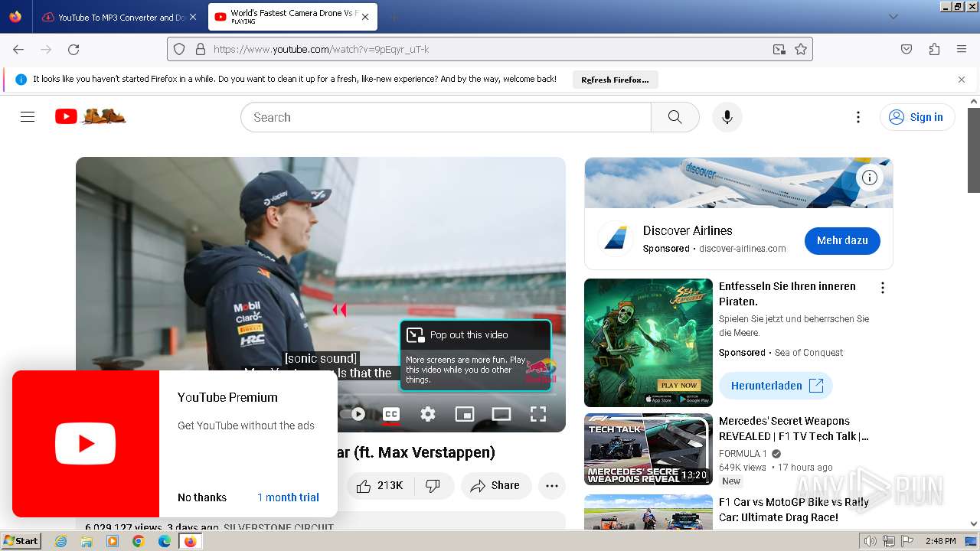
Task: Switch to theater mode
Action: (x=501, y=414)
